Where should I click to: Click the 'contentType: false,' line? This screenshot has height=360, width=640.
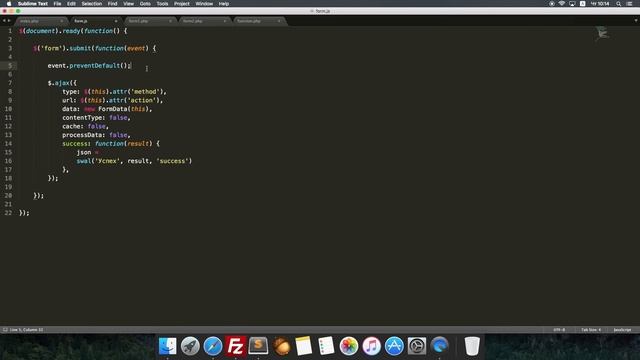click(96, 118)
